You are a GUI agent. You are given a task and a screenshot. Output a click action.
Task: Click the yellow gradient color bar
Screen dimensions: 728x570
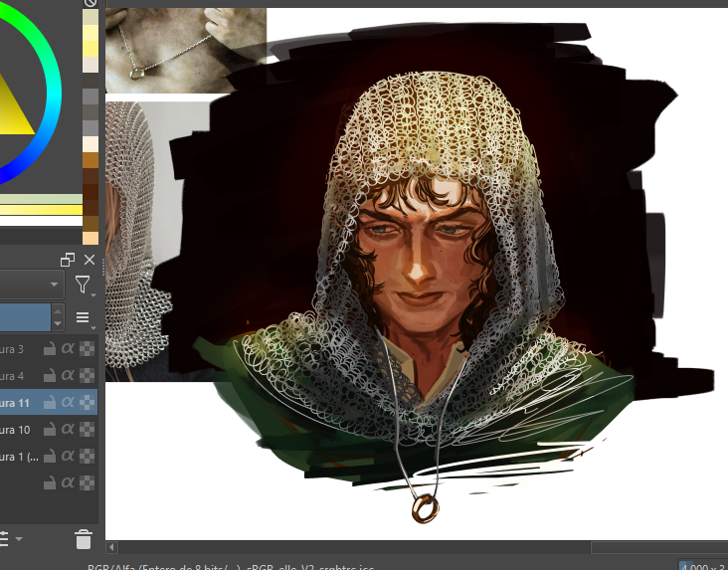[41, 210]
